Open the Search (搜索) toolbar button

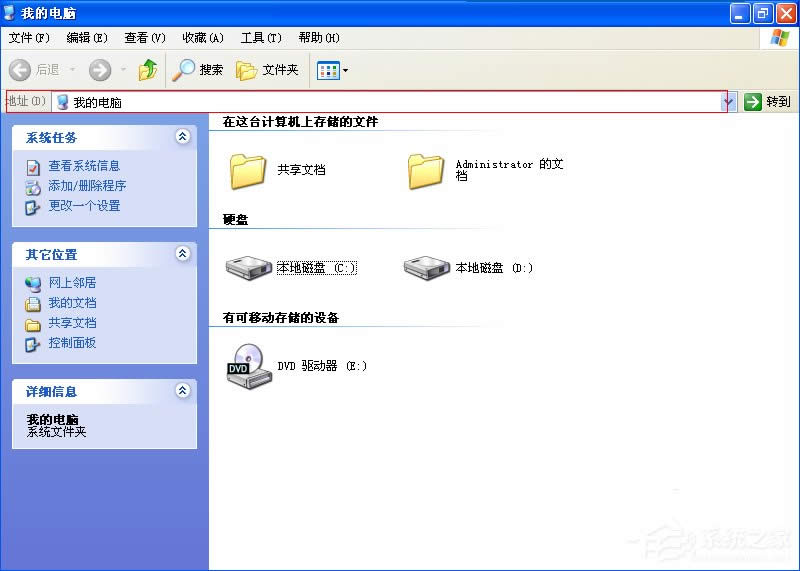click(198, 70)
